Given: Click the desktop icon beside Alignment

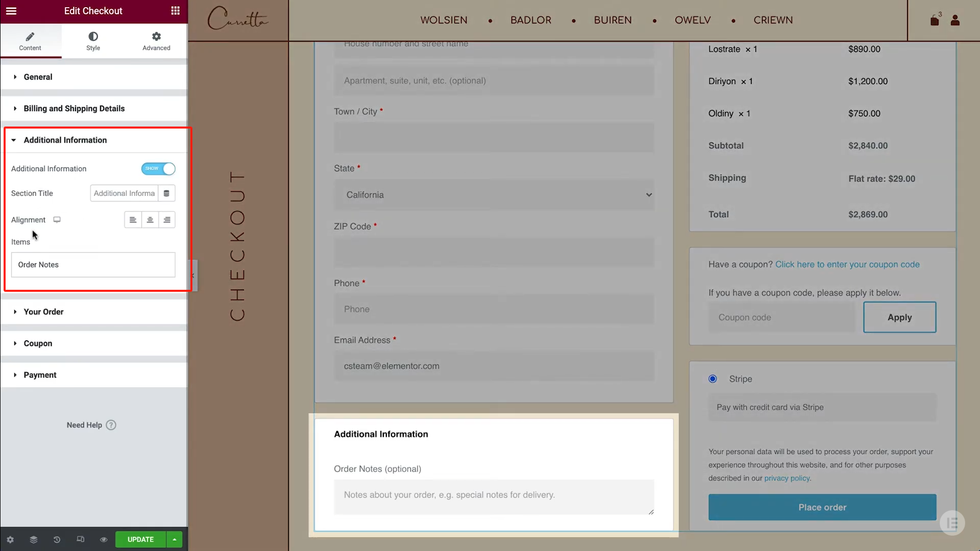Looking at the screenshot, I should pos(57,219).
